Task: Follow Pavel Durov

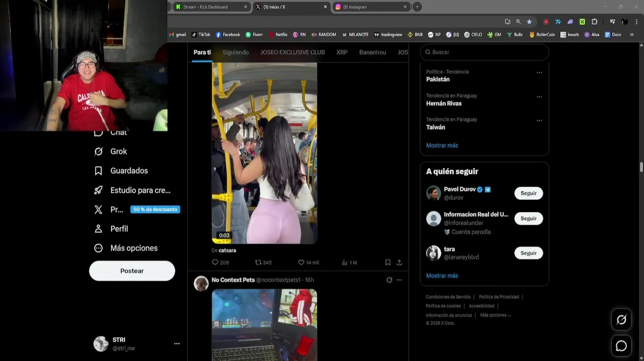Action: point(529,193)
